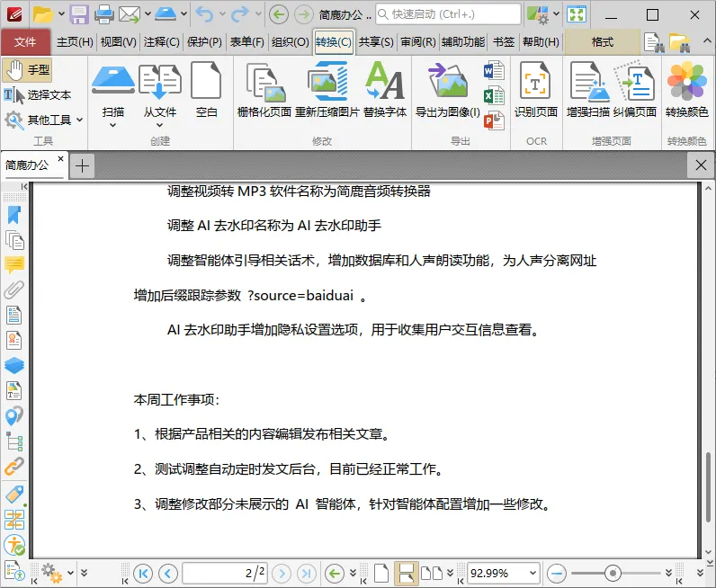This screenshot has width=716, height=588.
Task: Click Recompress Images icon
Action: pyautogui.click(x=327, y=90)
